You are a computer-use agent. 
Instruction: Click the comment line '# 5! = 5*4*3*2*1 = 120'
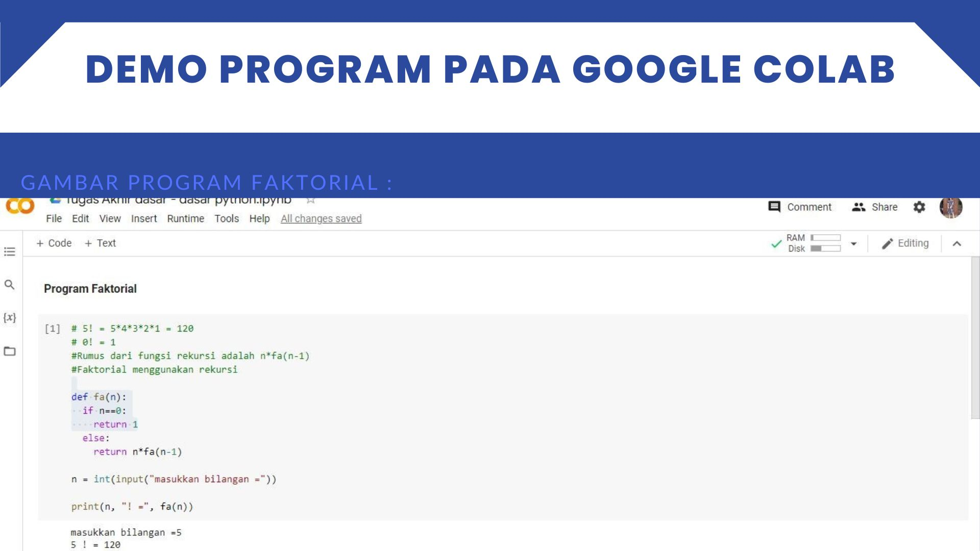click(132, 329)
